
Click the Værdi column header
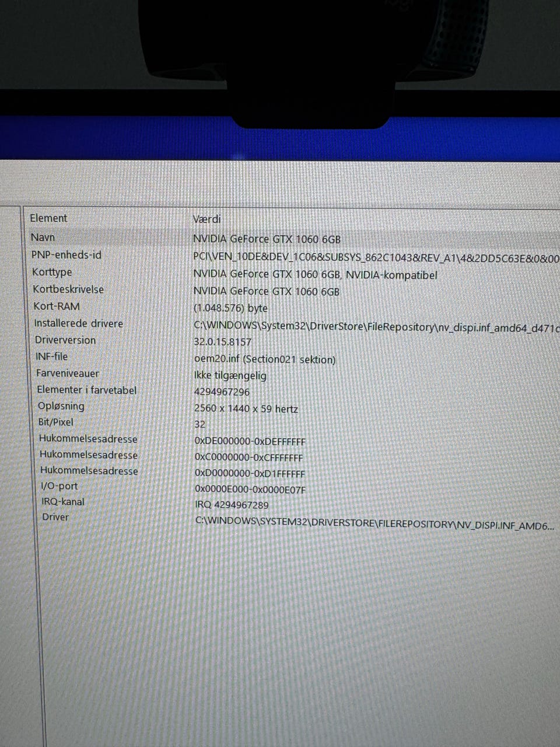click(x=206, y=219)
